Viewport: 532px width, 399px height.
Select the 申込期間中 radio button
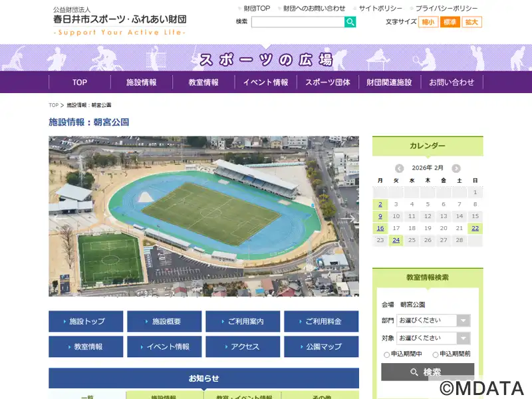click(x=387, y=354)
